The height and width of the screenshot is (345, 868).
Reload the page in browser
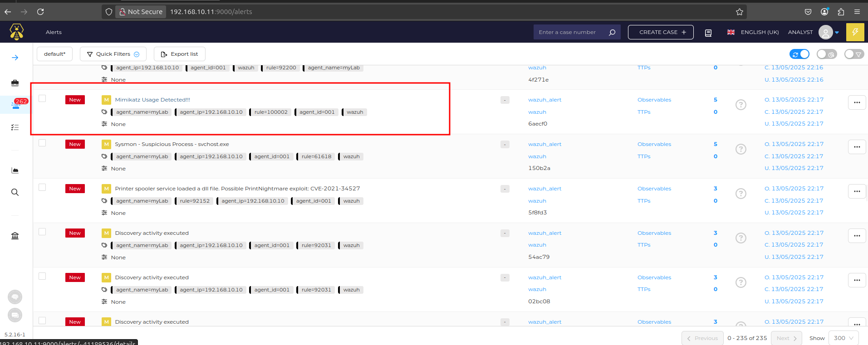point(40,12)
